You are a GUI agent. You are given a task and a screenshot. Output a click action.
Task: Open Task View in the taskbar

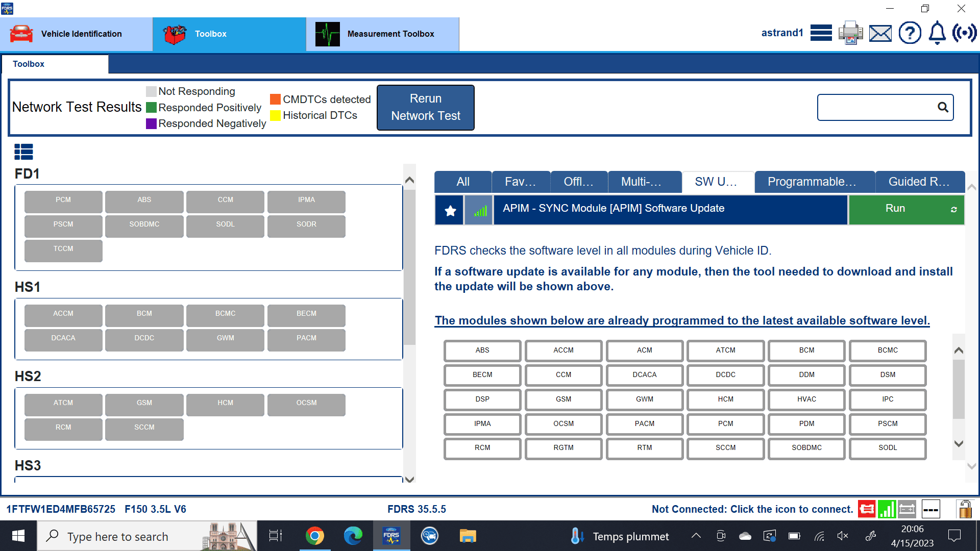(x=276, y=536)
